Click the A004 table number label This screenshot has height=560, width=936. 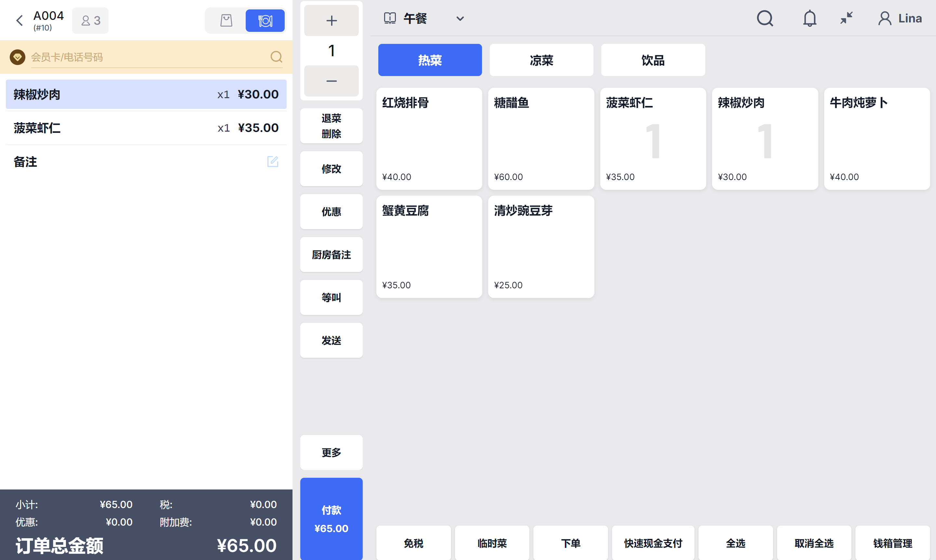click(x=49, y=16)
